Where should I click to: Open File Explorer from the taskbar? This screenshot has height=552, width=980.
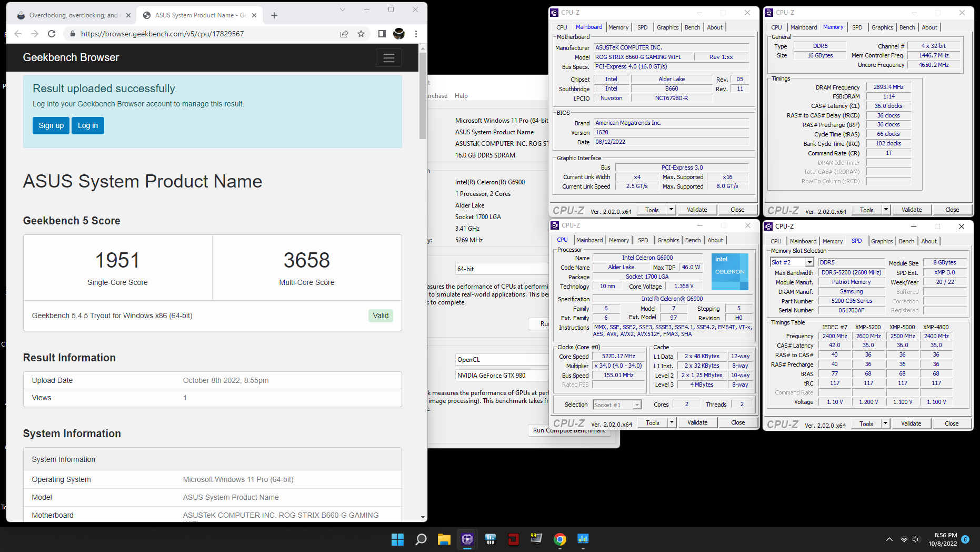pos(444,539)
